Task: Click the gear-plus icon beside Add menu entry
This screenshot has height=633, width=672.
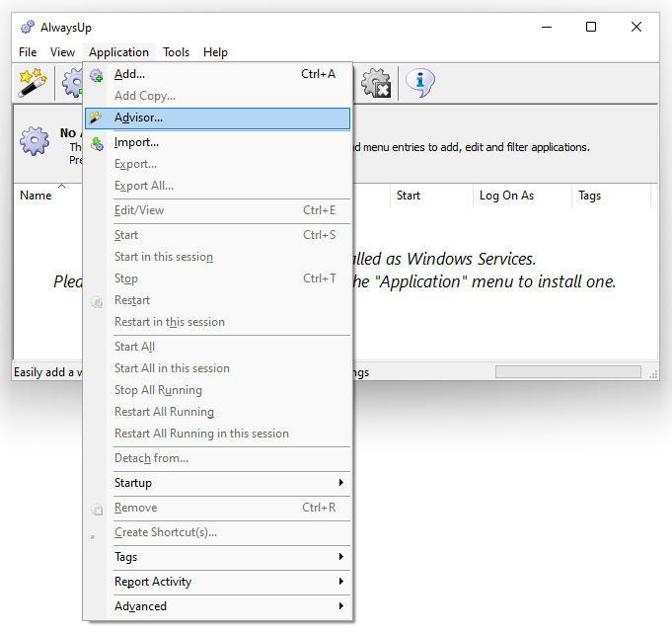Action: 97,75
